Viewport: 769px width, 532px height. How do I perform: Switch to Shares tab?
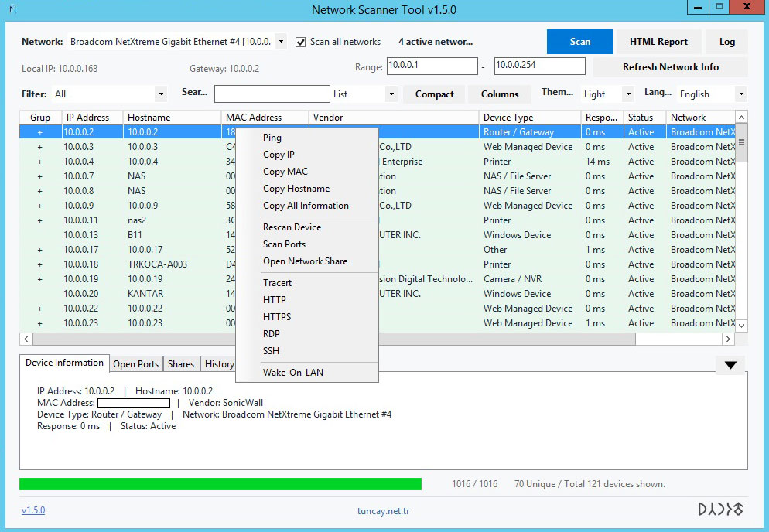181,364
